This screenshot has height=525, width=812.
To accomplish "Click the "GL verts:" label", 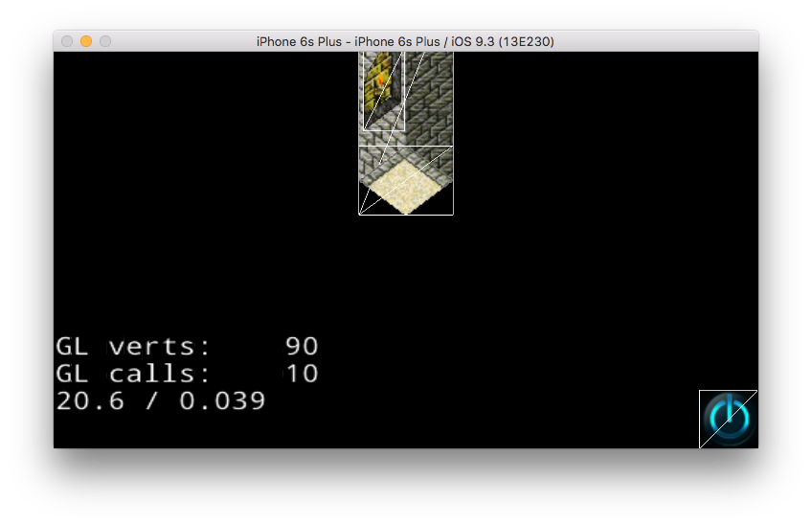I will [133, 347].
